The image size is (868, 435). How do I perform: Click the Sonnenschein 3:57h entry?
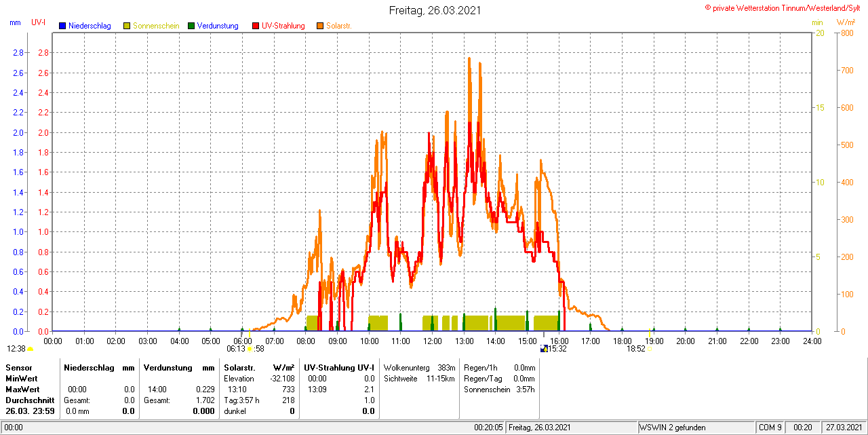(x=500, y=390)
